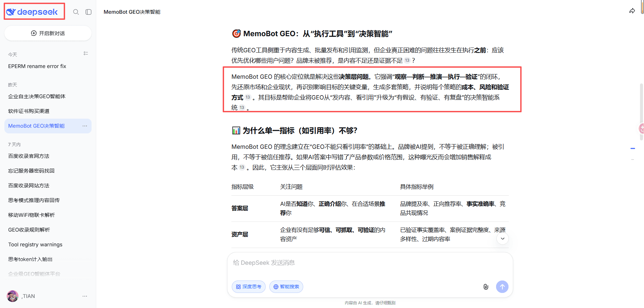Click the blue outline marker on right edge
This screenshot has height=308, width=644.
click(x=633, y=148)
